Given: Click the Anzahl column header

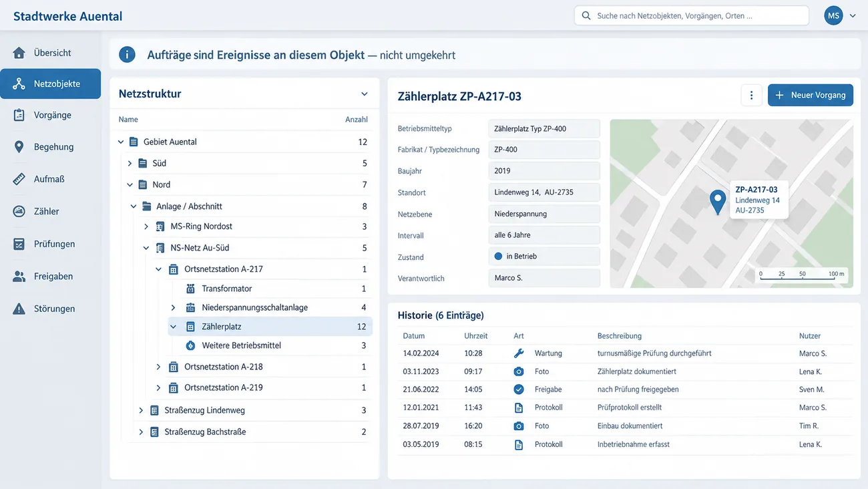Looking at the screenshot, I should [x=357, y=120].
